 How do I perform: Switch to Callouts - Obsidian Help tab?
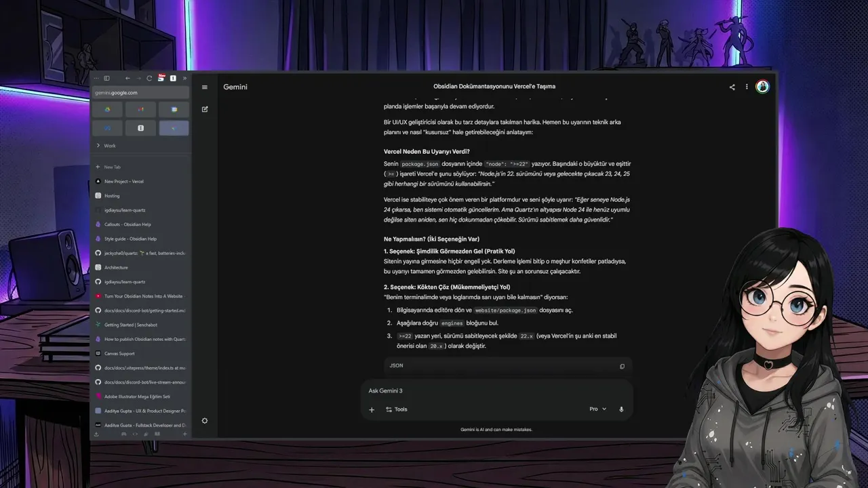point(141,224)
